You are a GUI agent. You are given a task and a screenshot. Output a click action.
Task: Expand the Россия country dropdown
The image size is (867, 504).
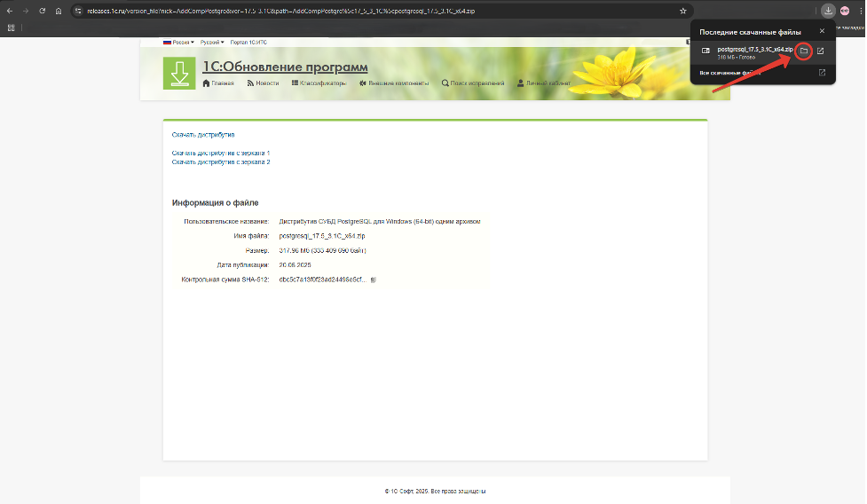click(x=178, y=42)
